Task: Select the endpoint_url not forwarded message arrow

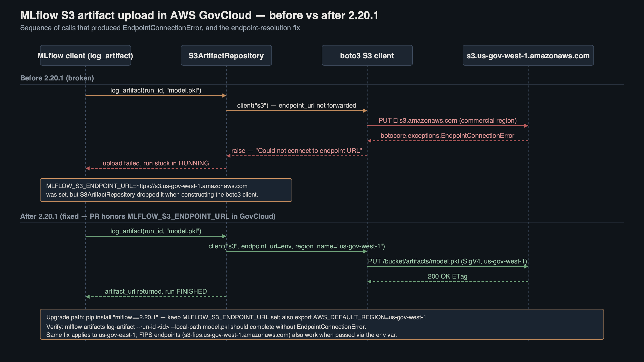Action: click(297, 106)
